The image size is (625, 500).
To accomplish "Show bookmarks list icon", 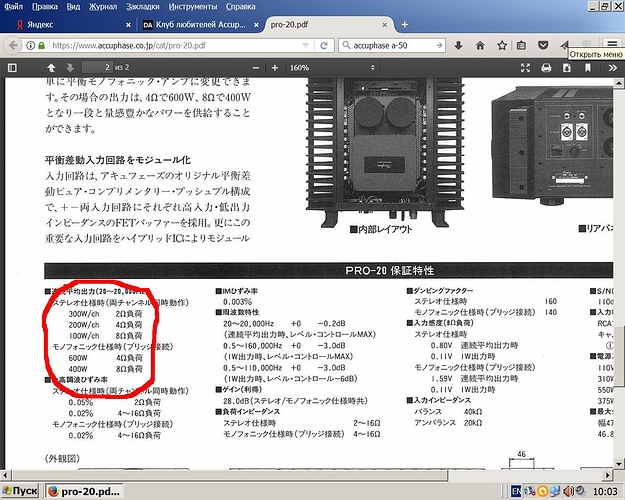I will pyautogui.click(x=521, y=45).
